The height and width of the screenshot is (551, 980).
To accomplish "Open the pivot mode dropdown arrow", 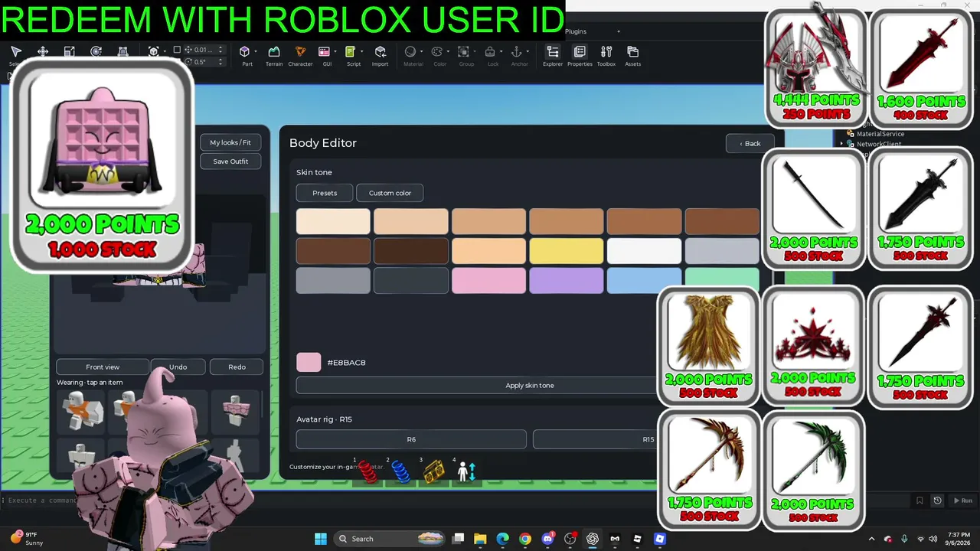I will (x=165, y=52).
